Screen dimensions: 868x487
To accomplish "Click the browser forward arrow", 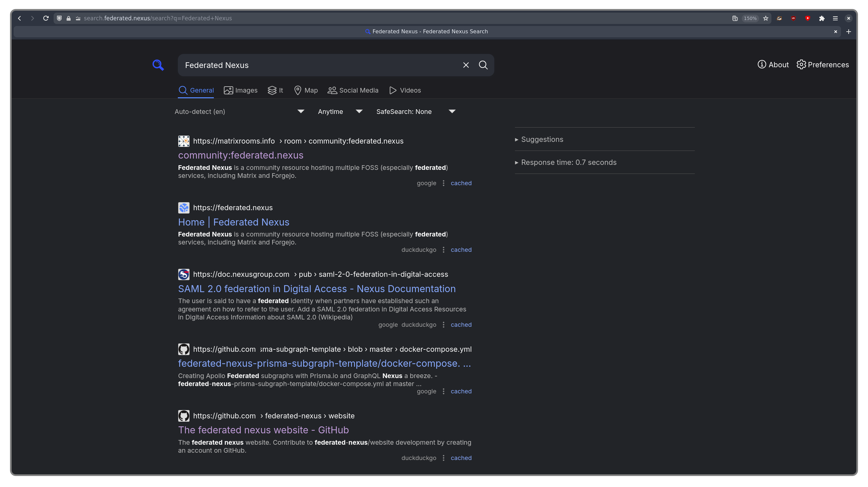I will point(32,18).
